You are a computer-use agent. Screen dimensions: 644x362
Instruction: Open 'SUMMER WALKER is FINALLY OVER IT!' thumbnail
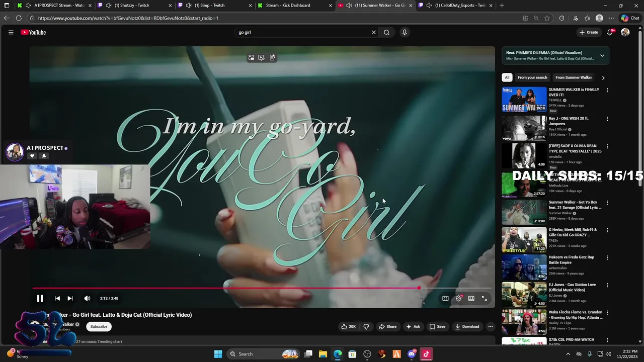[x=524, y=99]
